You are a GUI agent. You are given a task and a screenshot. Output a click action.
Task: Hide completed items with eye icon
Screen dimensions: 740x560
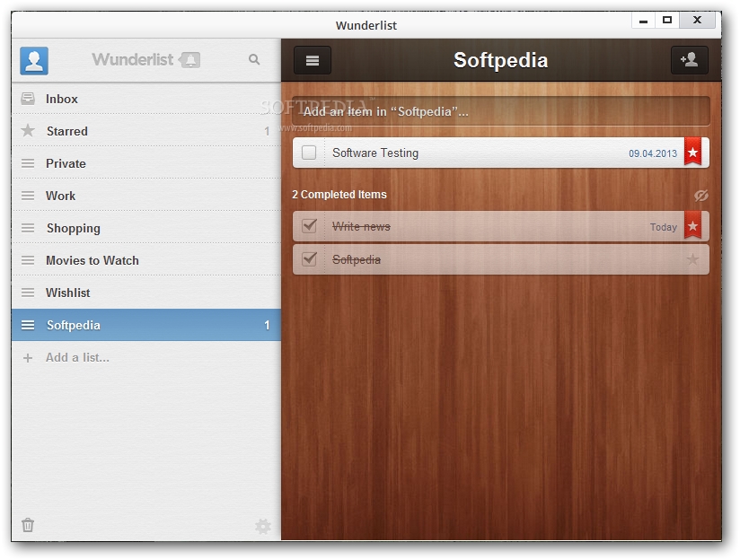point(701,195)
